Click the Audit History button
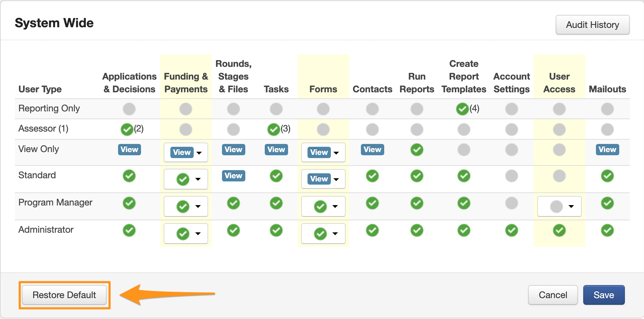This screenshot has height=319, width=644. click(x=592, y=25)
